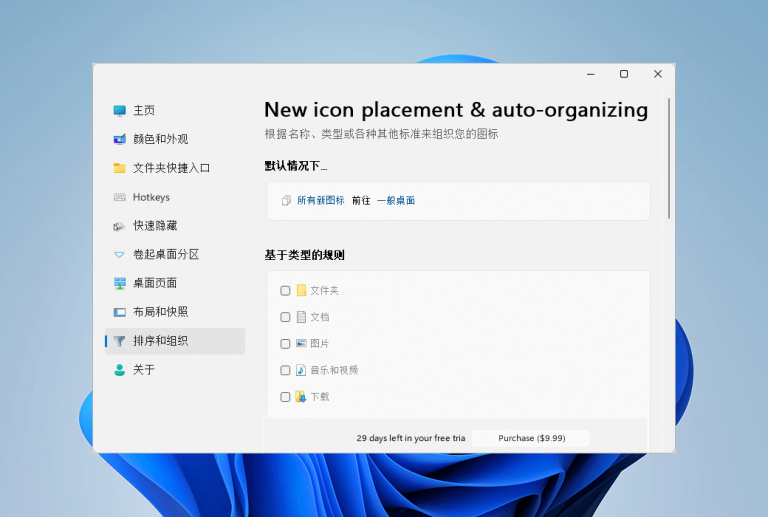Check the 文档 documents rule checkbox
Screen dimensions: 768x517
click(x=285, y=317)
